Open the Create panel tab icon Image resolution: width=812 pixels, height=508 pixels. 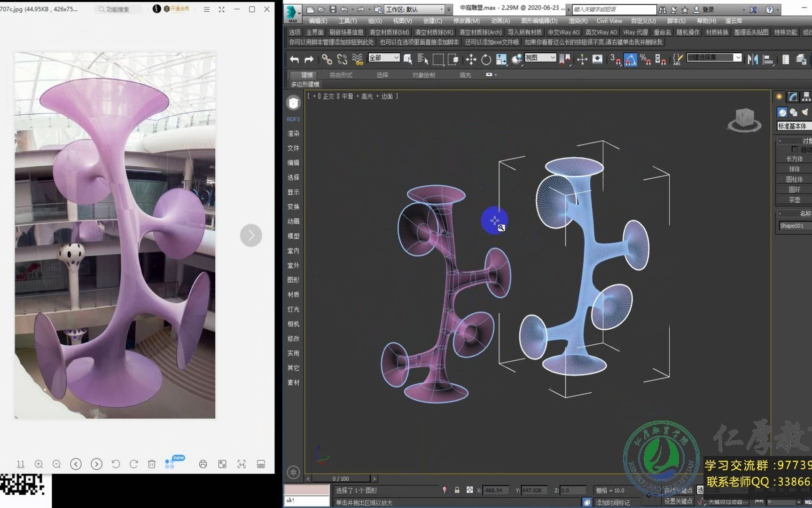[x=779, y=96]
